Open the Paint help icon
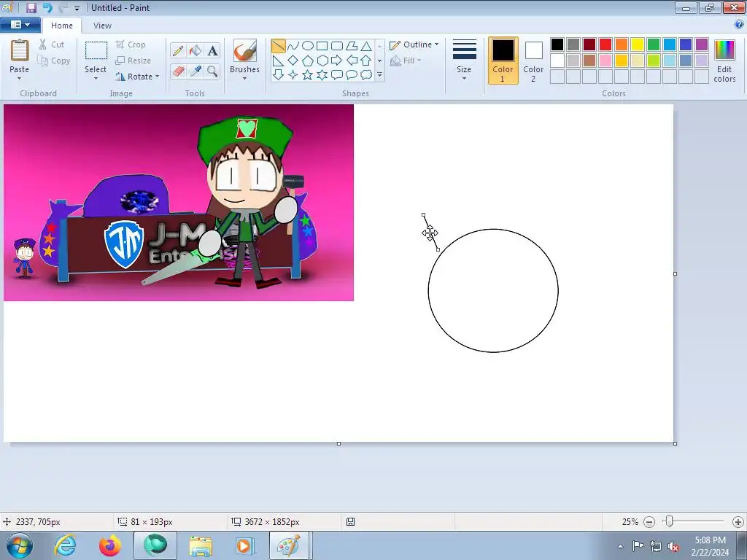 [x=739, y=25]
